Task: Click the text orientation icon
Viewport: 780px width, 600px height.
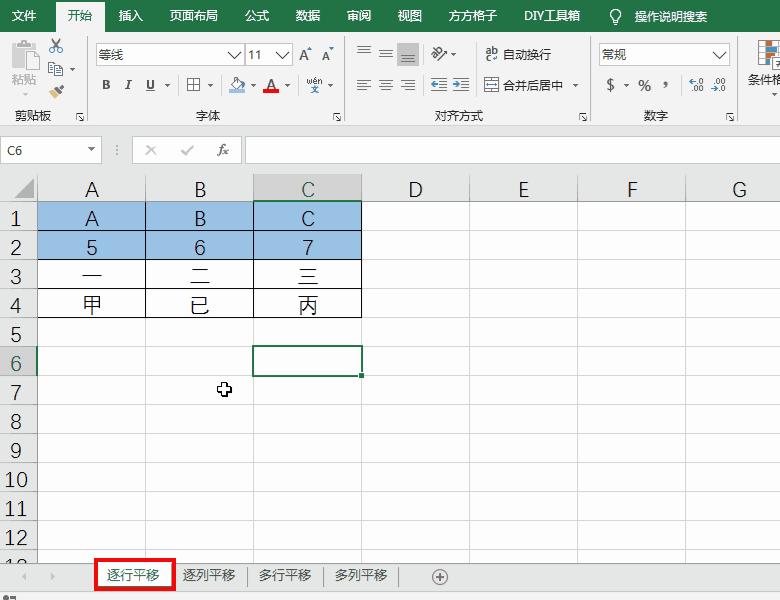Action: click(439, 54)
